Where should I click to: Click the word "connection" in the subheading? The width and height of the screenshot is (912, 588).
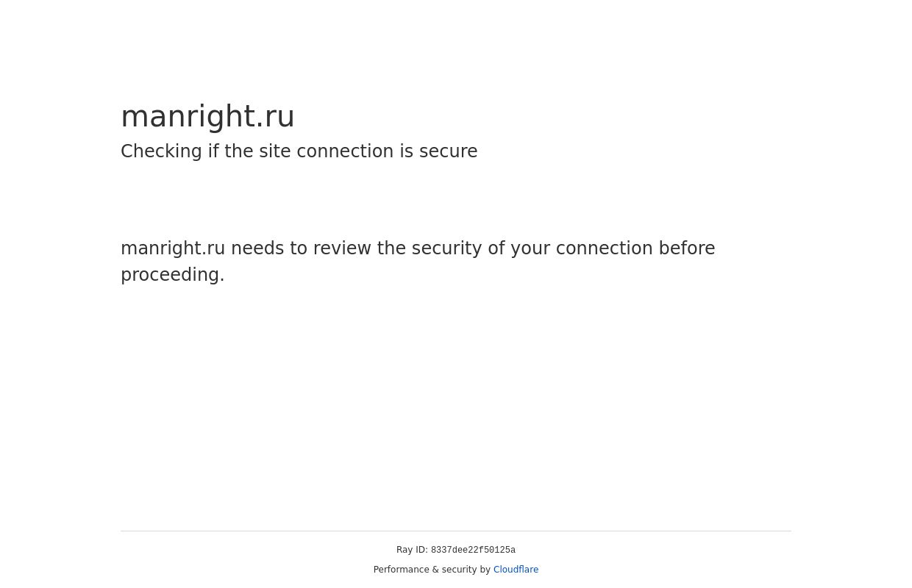click(x=346, y=151)
